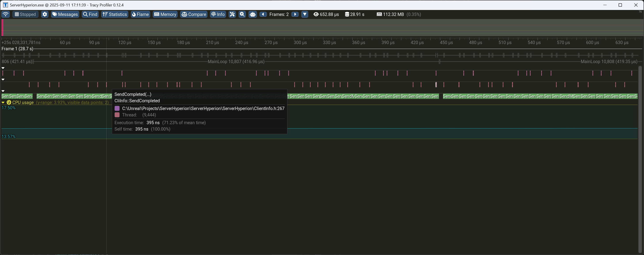Open the Memory window
The width and height of the screenshot is (644, 255).
click(165, 14)
